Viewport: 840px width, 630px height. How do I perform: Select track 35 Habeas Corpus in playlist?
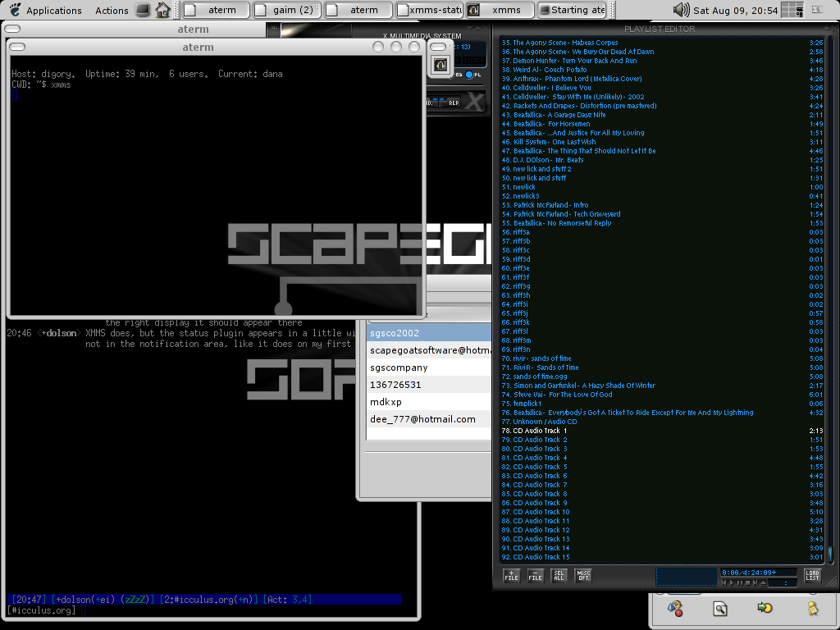point(662,43)
